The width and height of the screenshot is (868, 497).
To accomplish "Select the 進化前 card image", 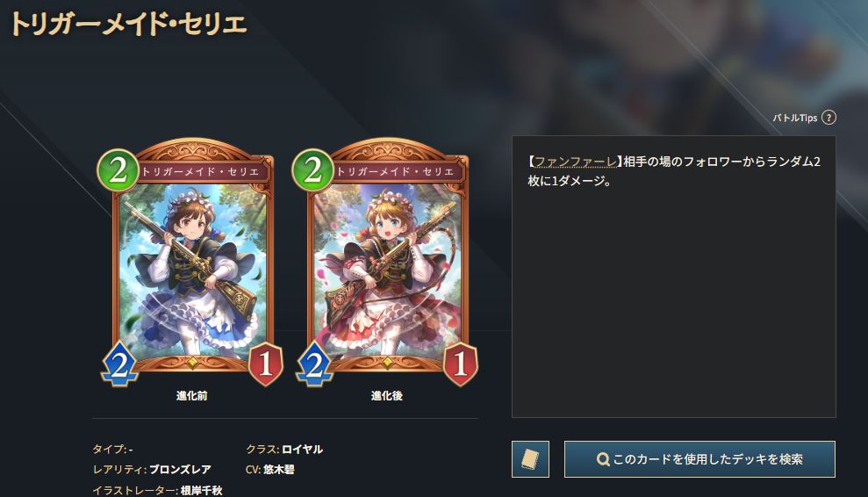I will click(x=191, y=262).
